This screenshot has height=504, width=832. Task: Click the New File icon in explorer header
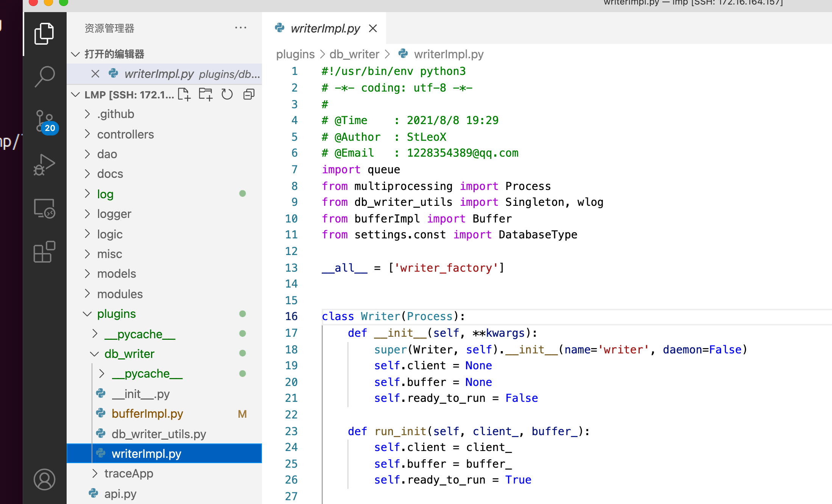[x=184, y=94]
